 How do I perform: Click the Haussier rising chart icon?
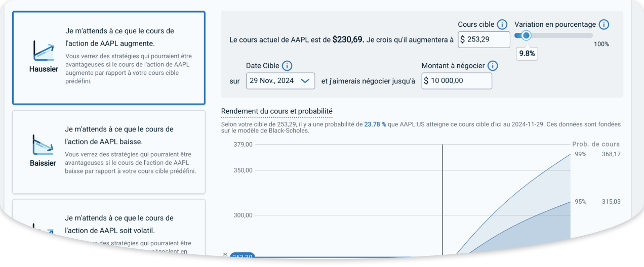pyautogui.click(x=44, y=52)
